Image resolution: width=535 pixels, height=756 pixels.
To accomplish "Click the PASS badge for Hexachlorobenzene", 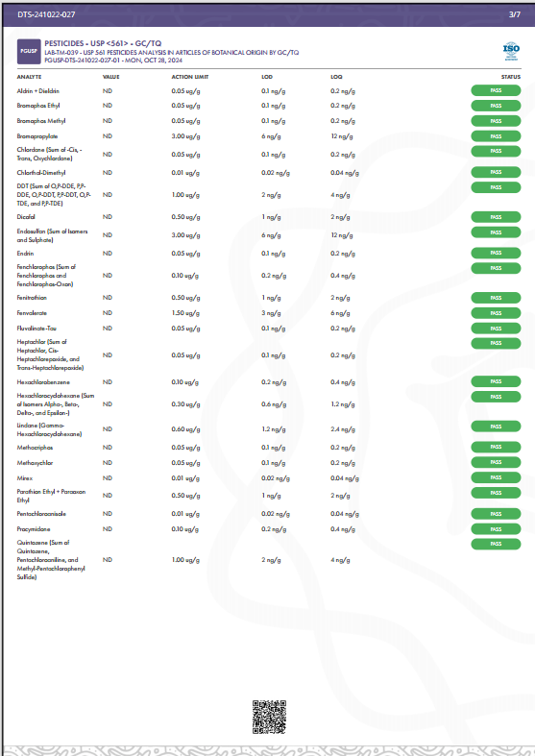I will click(496, 381).
